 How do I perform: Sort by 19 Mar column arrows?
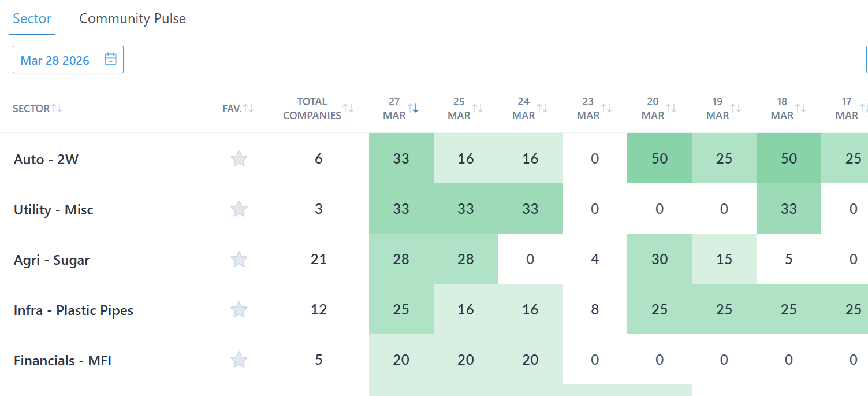pyautogui.click(x=736, y=108)
